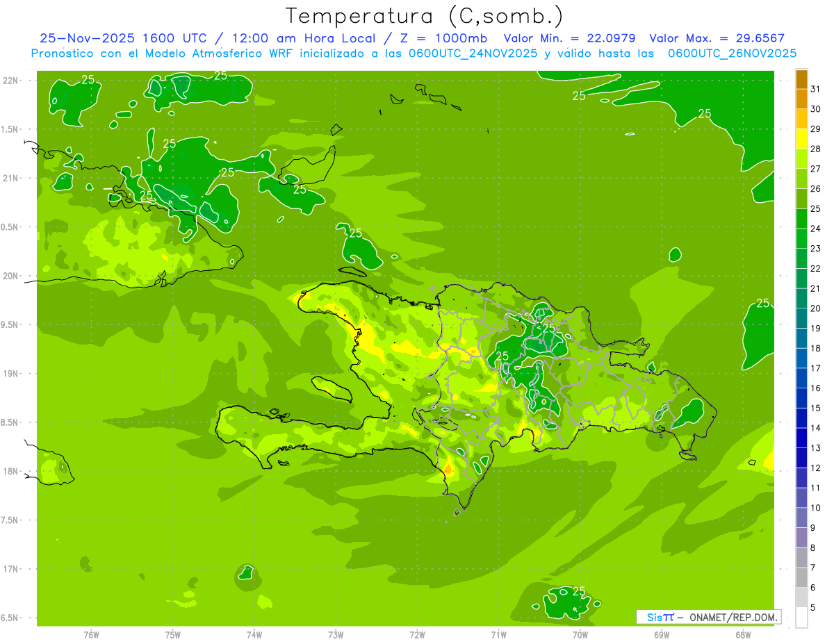Click the 28 label on the color scale
Viewport: 834px width, 644px height.
tap(816, 149)
